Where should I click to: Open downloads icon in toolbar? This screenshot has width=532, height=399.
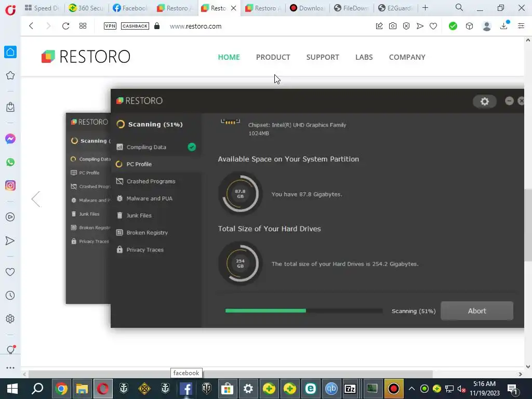click(x=504, y=26)
